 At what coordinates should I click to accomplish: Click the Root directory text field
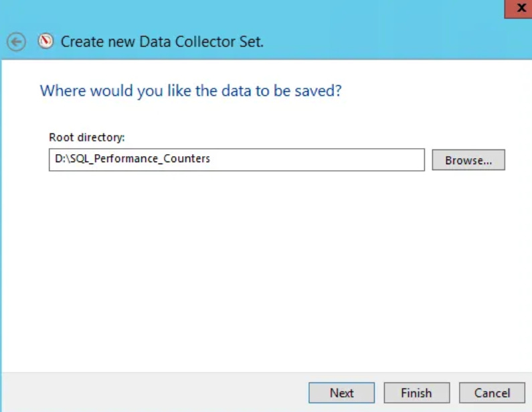point(237,159)
